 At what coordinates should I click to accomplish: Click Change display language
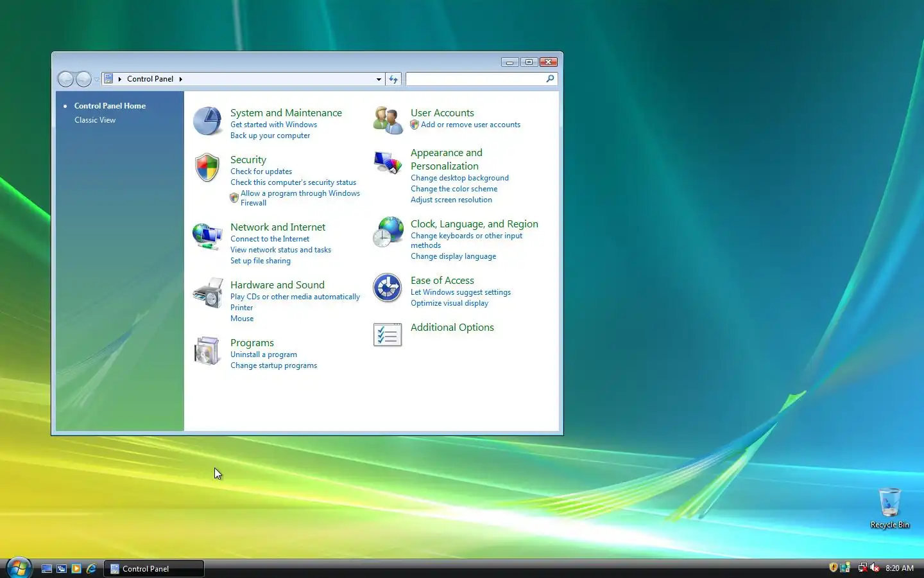click(x=453, y=256)
